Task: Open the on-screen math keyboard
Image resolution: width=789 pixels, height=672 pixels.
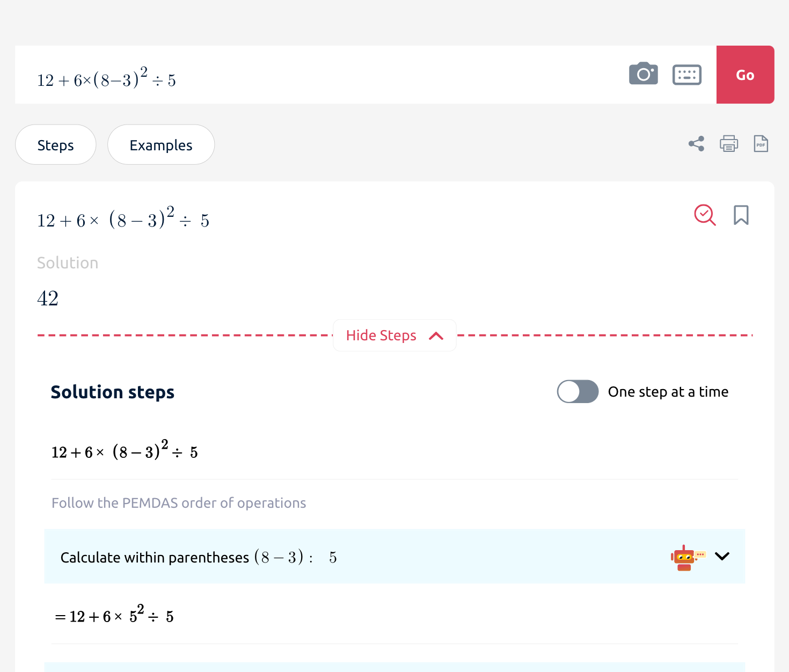Action: point(687,75)
